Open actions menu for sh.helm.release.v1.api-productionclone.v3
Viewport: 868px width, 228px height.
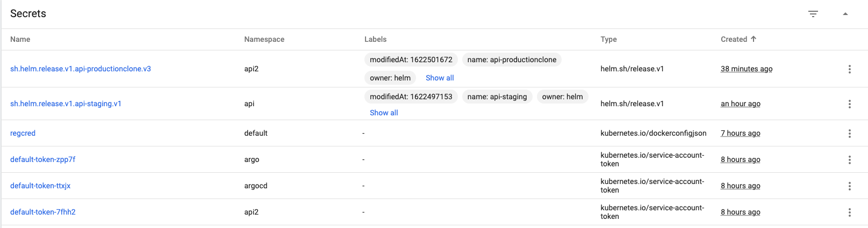tap(850, 69)
